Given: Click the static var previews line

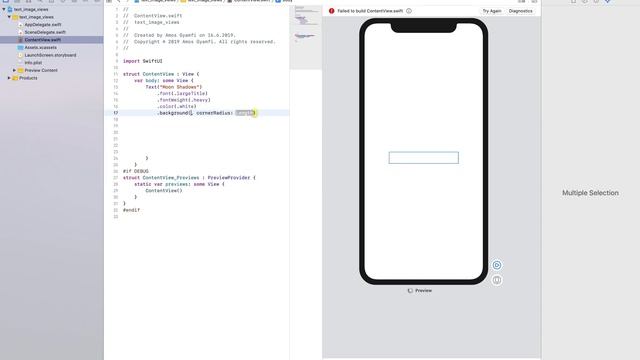Looking at the screenshot, I should click(x=179, y=184).
